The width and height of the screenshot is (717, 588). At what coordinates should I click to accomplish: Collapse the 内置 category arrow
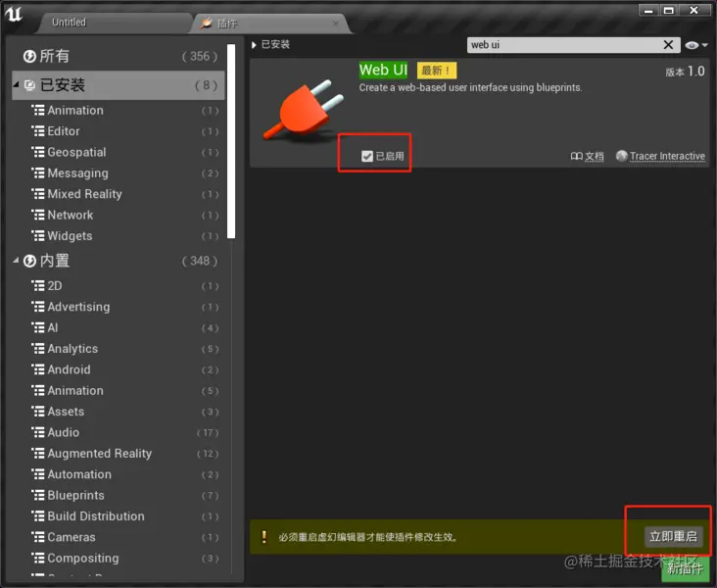click(x=16, y=261)
